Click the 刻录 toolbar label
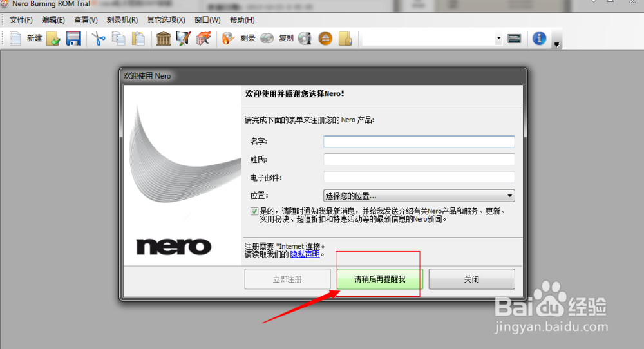 (x=248, y=38)
